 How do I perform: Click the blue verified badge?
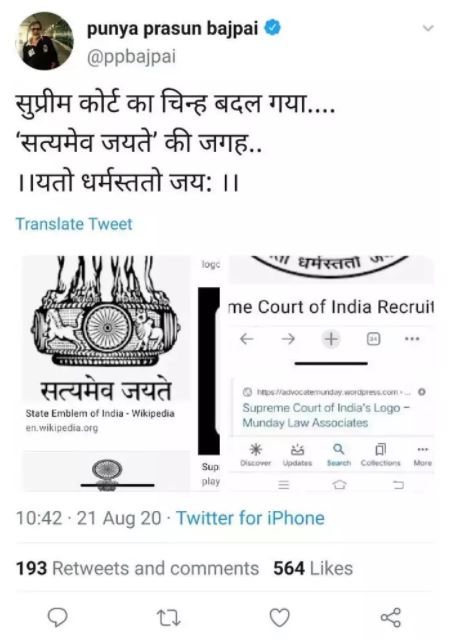[273, 28]
